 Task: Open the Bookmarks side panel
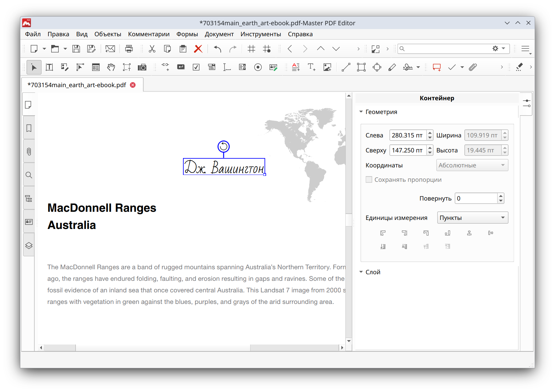coord(29,128)
